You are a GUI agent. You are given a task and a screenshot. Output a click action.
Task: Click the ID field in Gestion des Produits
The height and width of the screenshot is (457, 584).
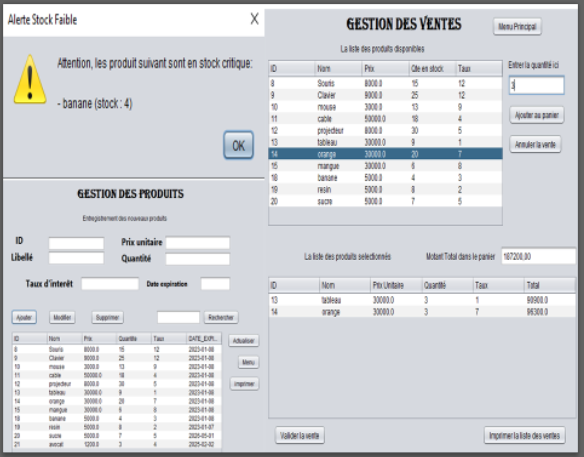pyautogui.click(x=76, y=243)
